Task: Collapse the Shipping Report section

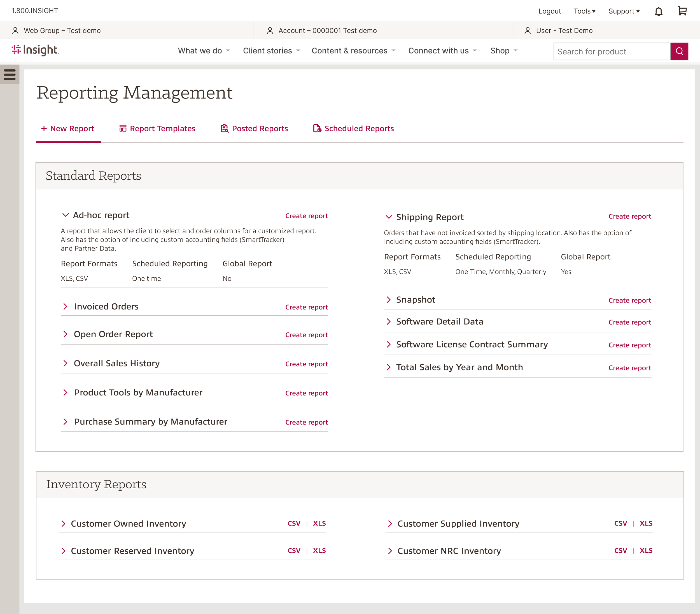Action: 389,217
